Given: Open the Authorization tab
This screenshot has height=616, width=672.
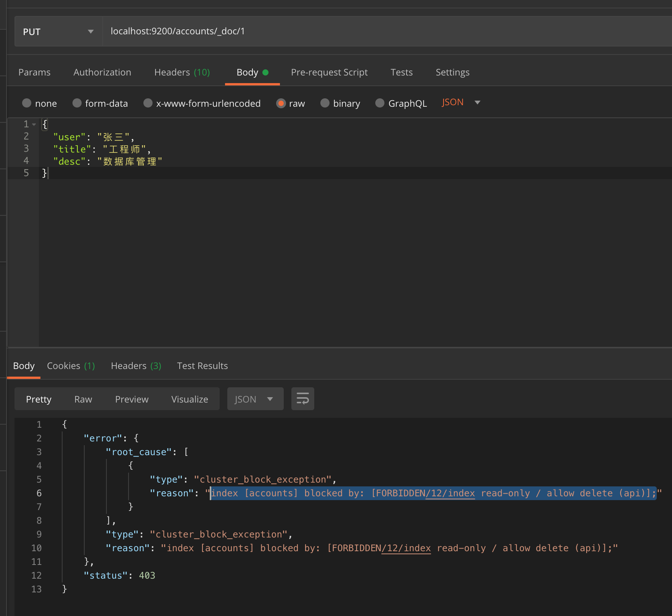Looking at the screenshot, I should click(102, 72).
